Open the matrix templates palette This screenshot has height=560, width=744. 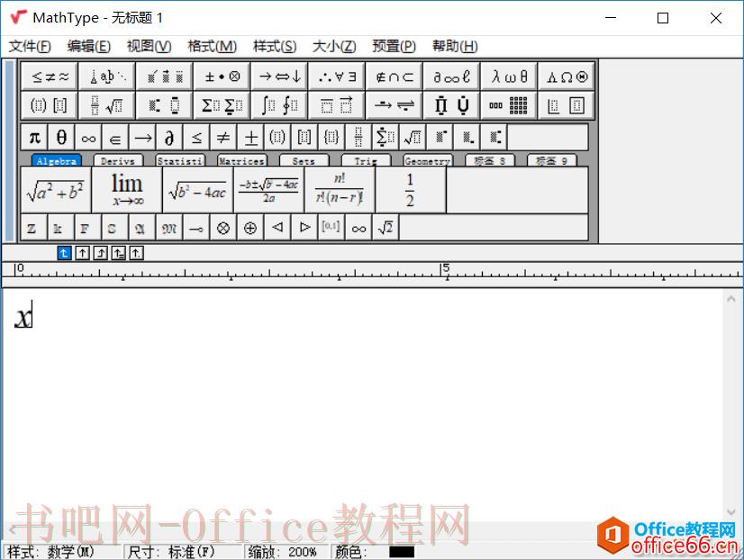point(509,104)
